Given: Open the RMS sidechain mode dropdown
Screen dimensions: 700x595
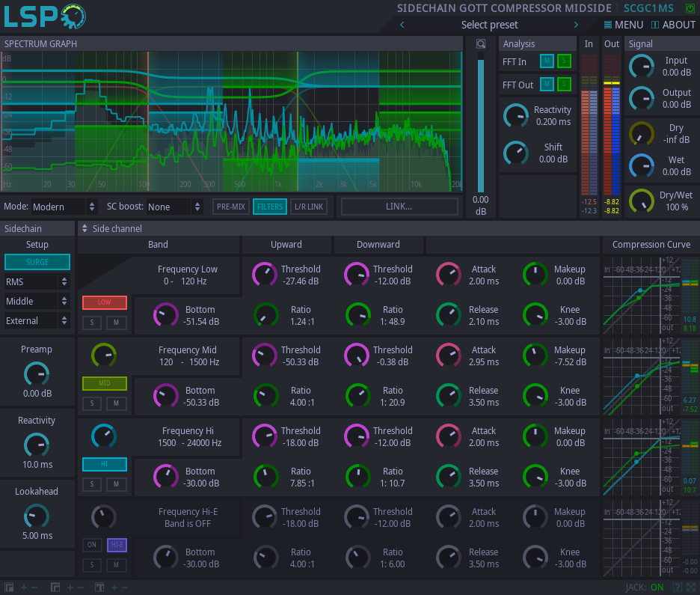Looking at the screenshot, I should pos(37,281).
